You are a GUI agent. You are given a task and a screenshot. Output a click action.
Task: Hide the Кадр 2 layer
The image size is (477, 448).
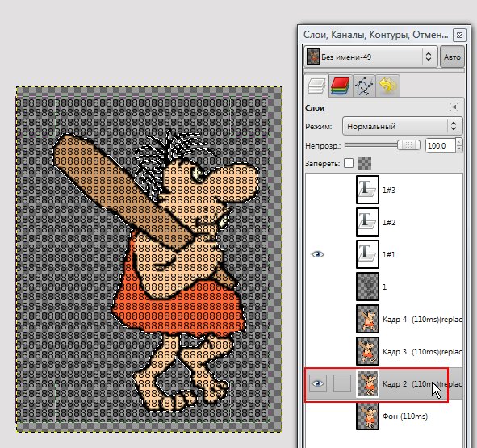click(317, 383)
